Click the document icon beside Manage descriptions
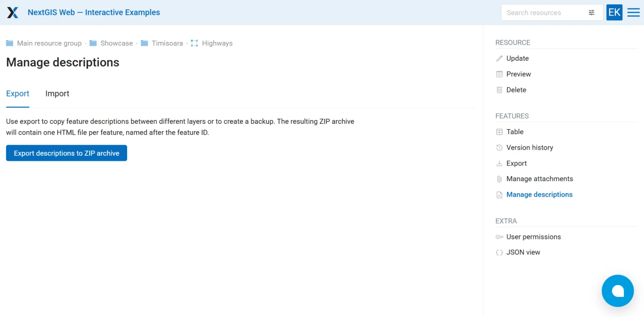The image size is (644, 317). (x=499, y=195)
